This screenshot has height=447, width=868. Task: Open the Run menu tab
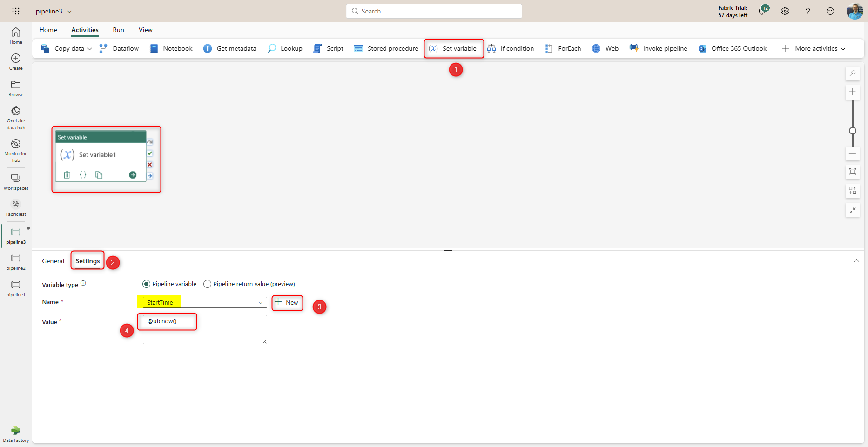coord(118,30)
